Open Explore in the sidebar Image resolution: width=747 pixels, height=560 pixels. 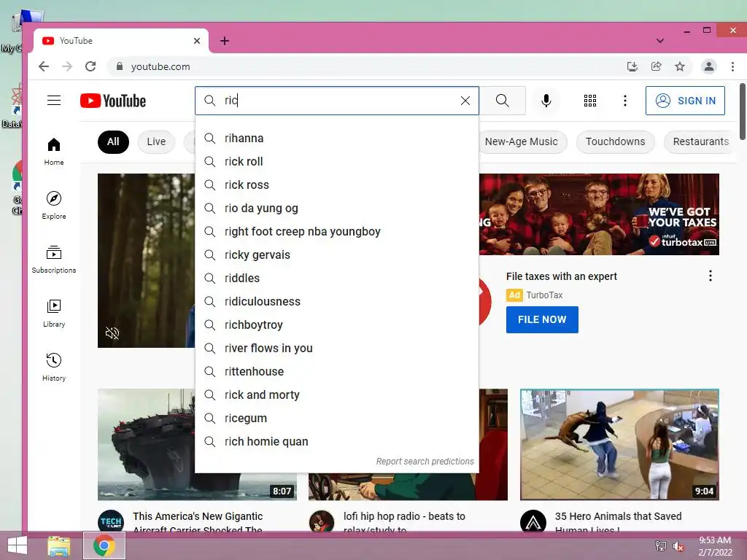[54, 205]
